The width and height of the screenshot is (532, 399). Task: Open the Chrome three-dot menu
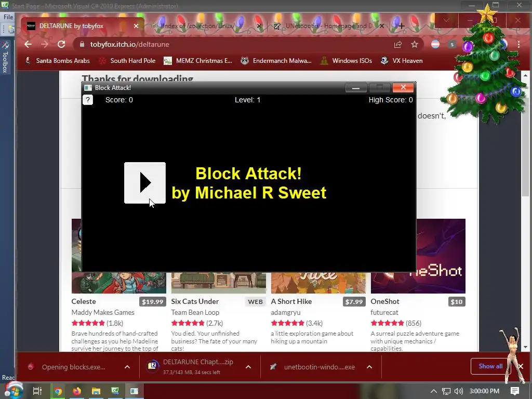[x=518, y=45]
